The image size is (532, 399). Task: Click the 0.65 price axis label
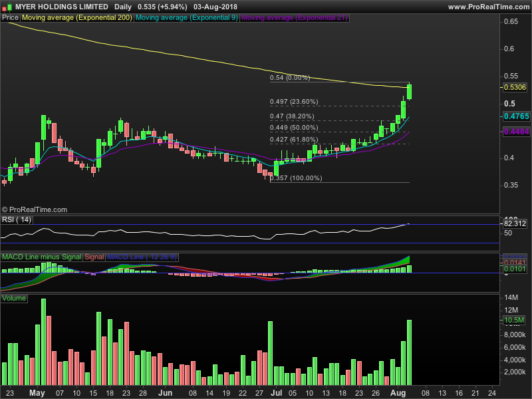tap(511, 21)
